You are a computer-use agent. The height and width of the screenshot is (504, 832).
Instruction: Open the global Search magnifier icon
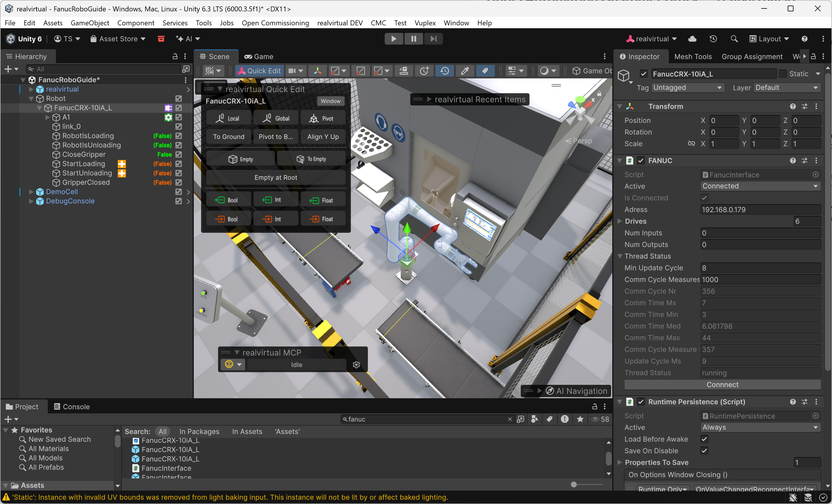pyautogui.click(x=734, y=39)
